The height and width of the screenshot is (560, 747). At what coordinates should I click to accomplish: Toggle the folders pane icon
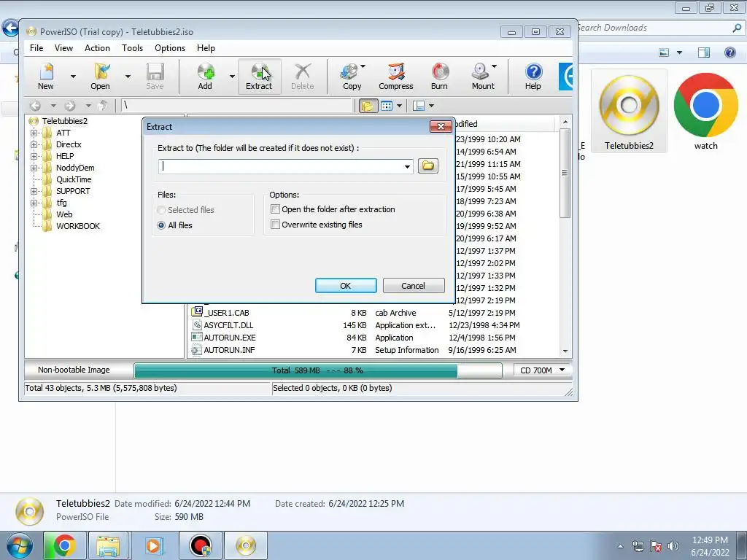(x=368, y=106)
